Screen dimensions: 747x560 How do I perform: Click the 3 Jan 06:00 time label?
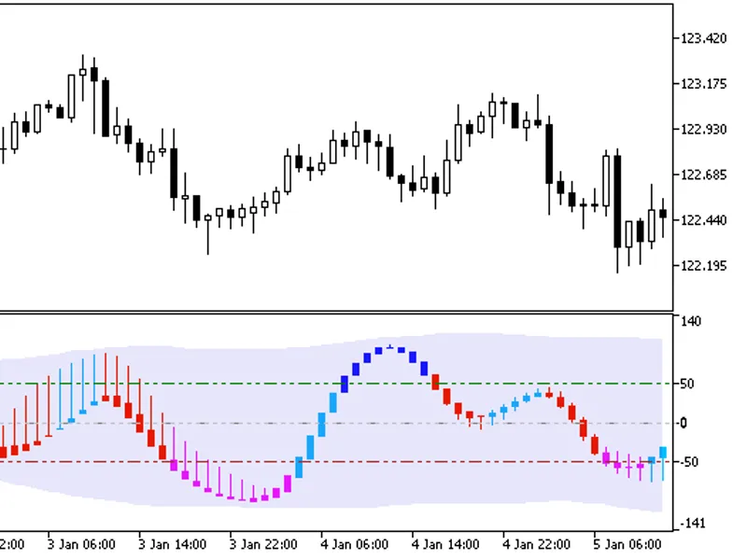[81, 544]
